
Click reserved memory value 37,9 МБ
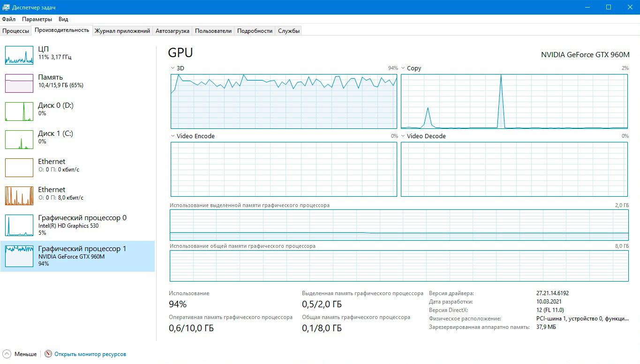[x=546, y=327]
